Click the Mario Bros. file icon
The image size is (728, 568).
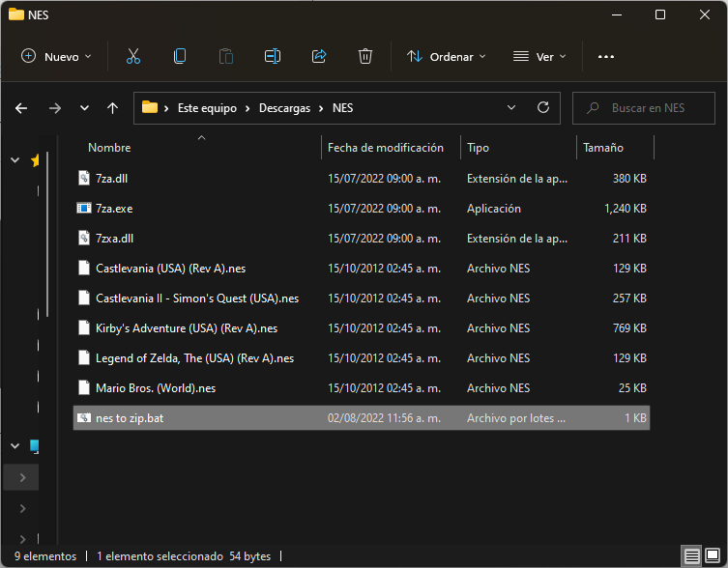pyautogui.click(x=84, y=387)
